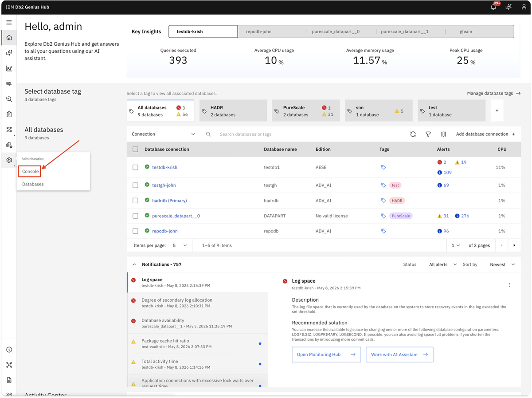532x398 pixels.
Task: Open the network nodes icon in the sidebar
Action: pos(9,365)
